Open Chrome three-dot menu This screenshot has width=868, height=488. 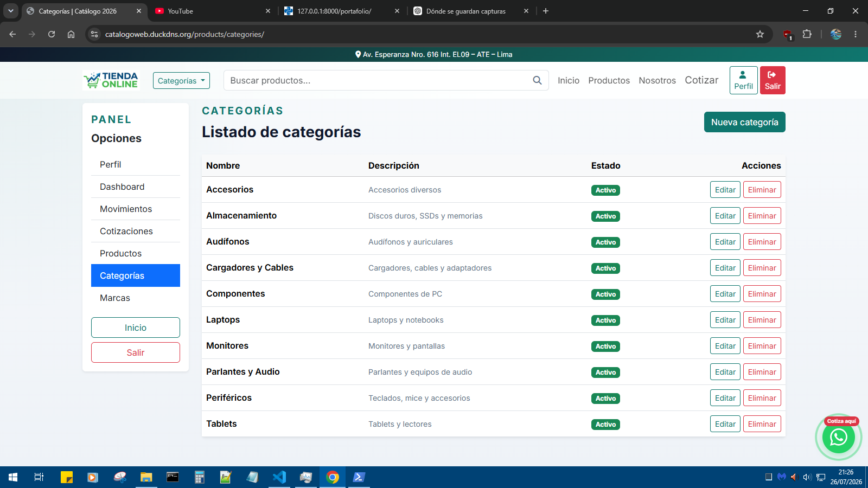click(856, 34)
